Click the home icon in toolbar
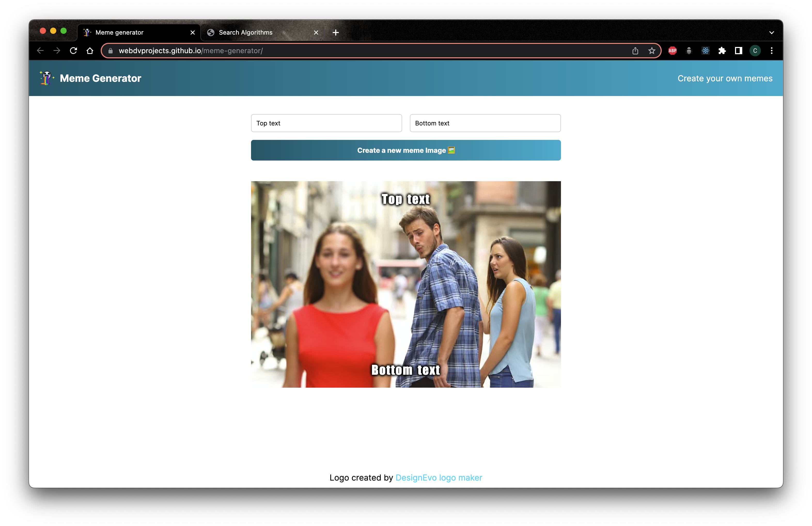812x526 pixels. coord(90,51)
